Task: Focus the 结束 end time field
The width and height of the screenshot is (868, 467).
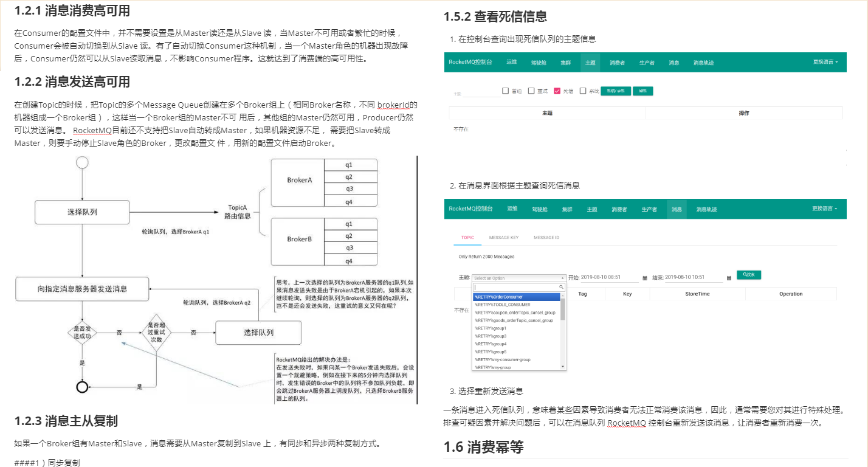Action: 694,278
